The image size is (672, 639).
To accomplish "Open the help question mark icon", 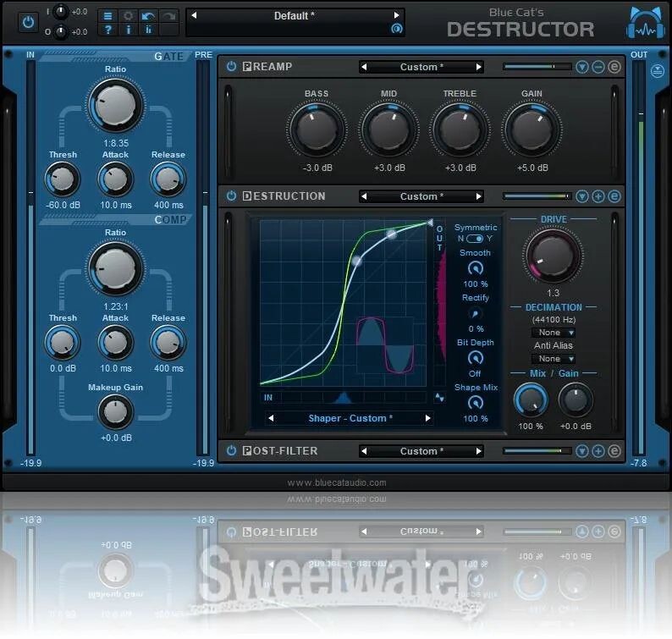I will point(108,30).
